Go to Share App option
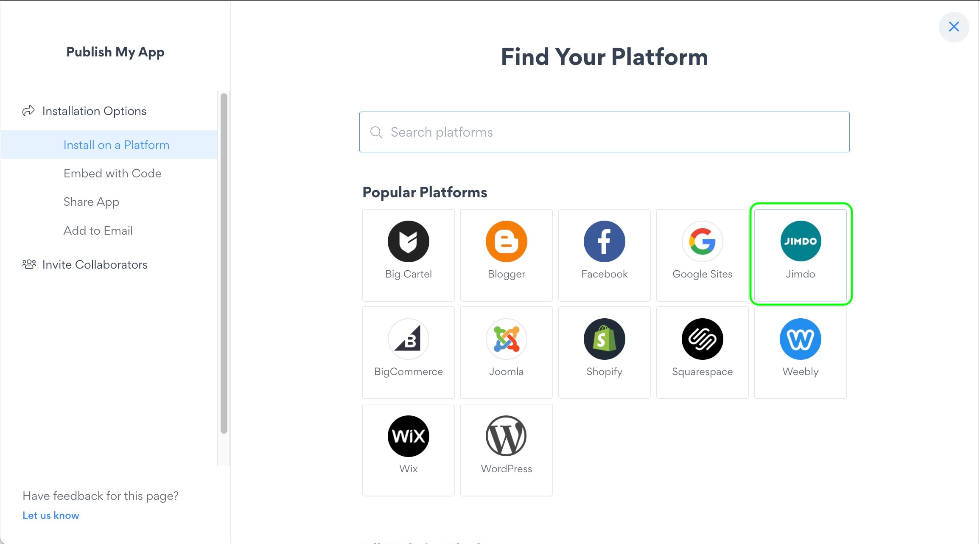The height and width of the screenshot is (544, 980). [x=91, y=202]
